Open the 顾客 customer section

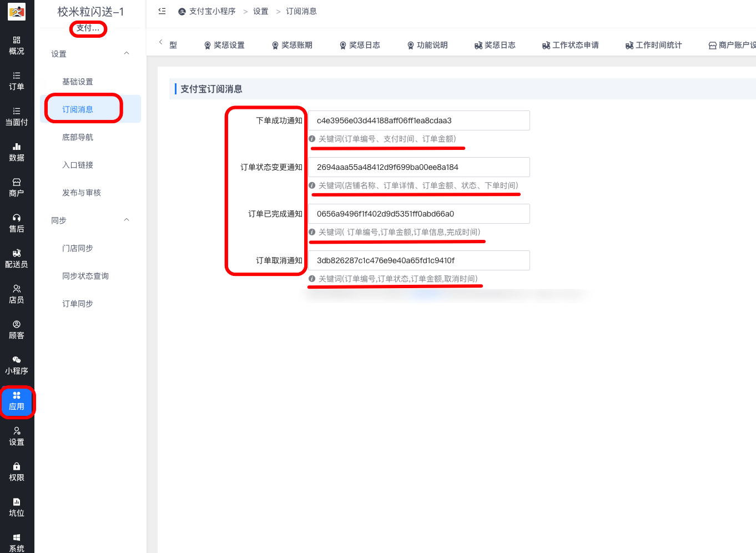click(17, 328)
